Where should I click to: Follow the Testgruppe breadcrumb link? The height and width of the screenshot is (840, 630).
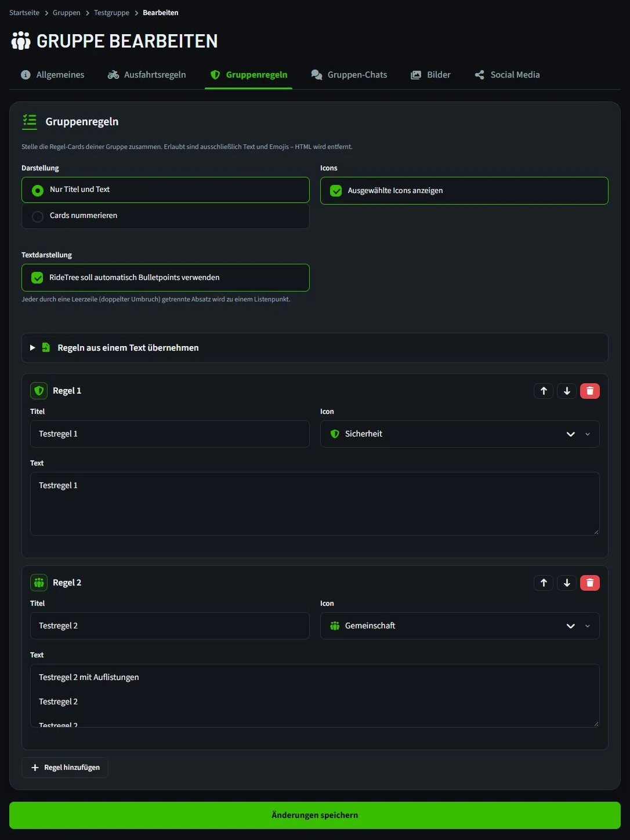[x=112, y=13]
